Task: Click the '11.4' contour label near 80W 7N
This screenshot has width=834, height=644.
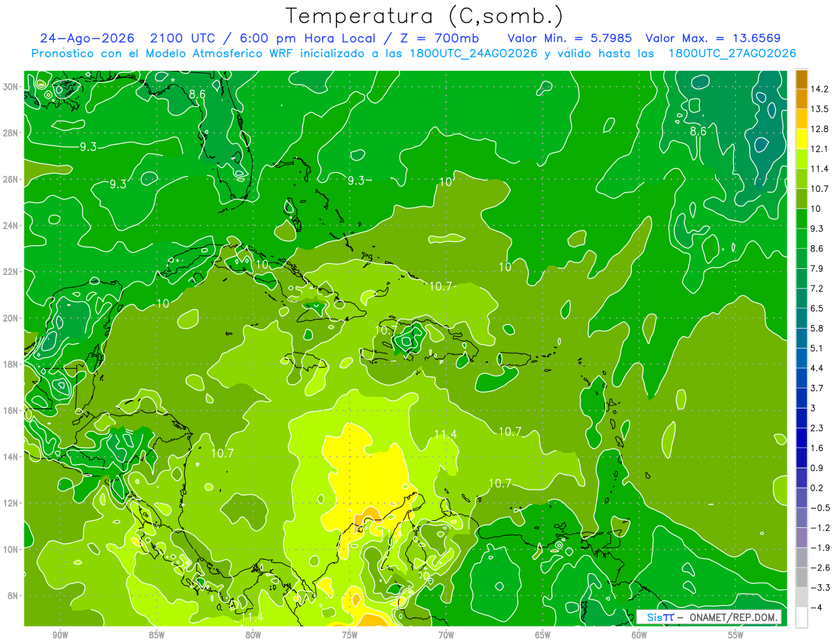Action: (x=252, y=617)
